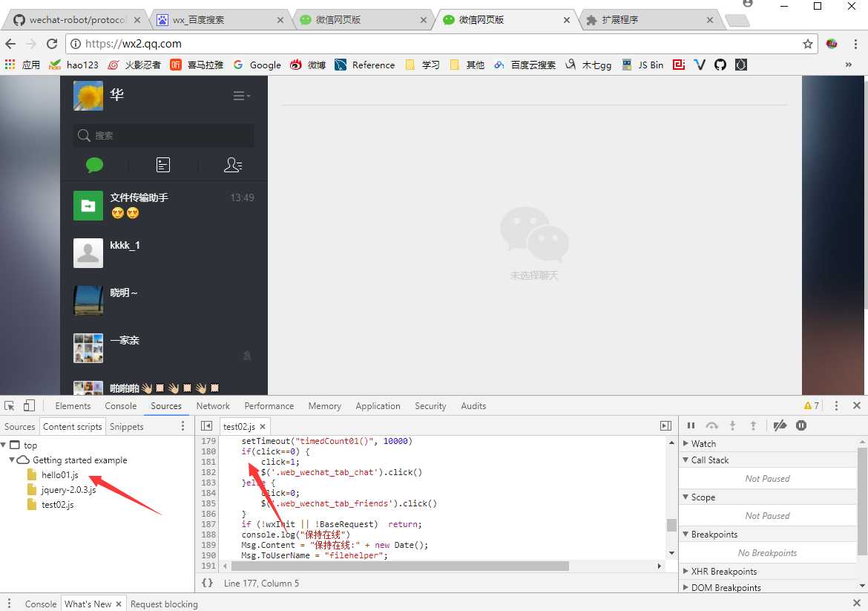Toggle pause on exceptions button

pyautogui.click(x=801, y=425)
